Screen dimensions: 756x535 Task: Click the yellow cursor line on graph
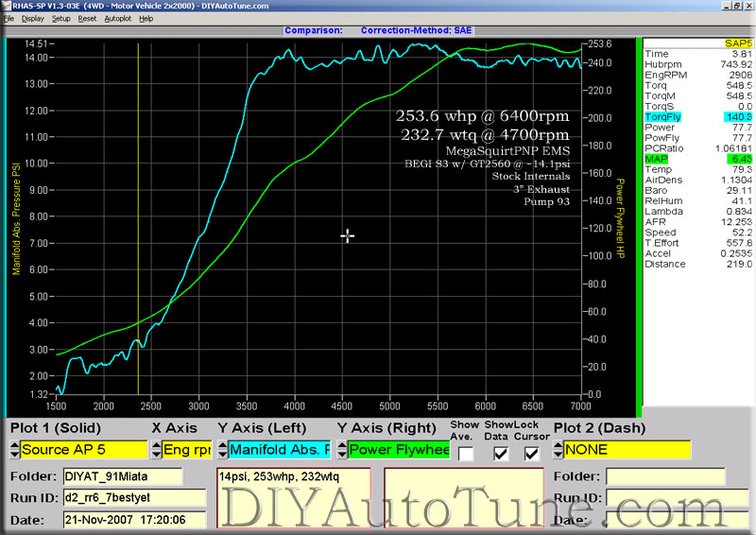click(x=138, y=217)
